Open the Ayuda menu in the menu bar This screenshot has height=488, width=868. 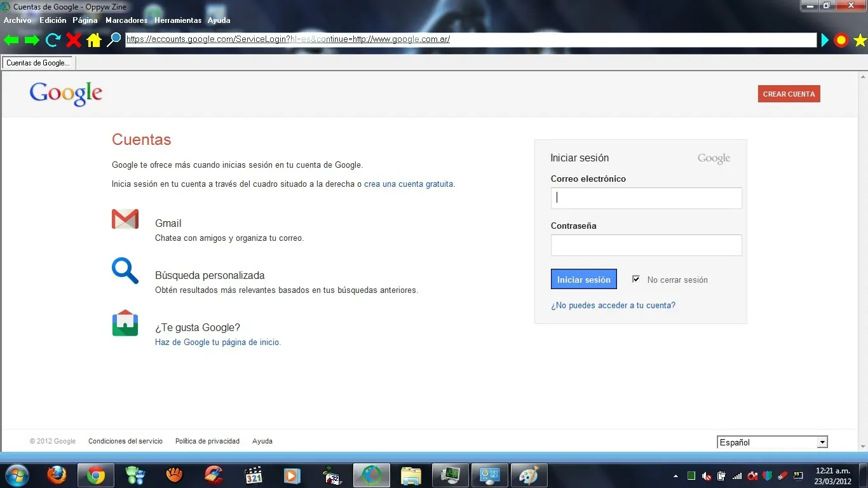(x=219, y=20)
